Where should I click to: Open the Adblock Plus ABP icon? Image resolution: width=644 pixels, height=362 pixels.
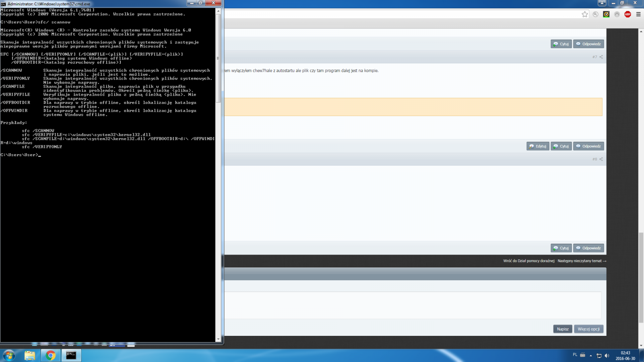[x=627, y=14]
